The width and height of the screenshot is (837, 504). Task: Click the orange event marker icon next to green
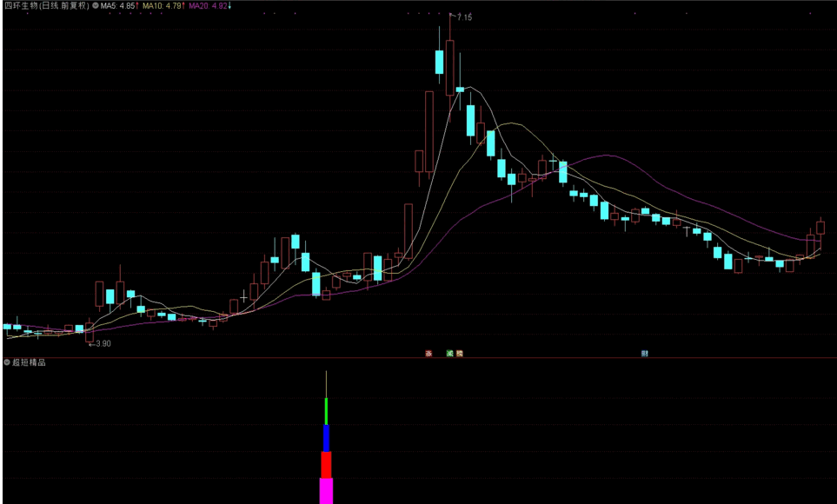click(460, 354)
